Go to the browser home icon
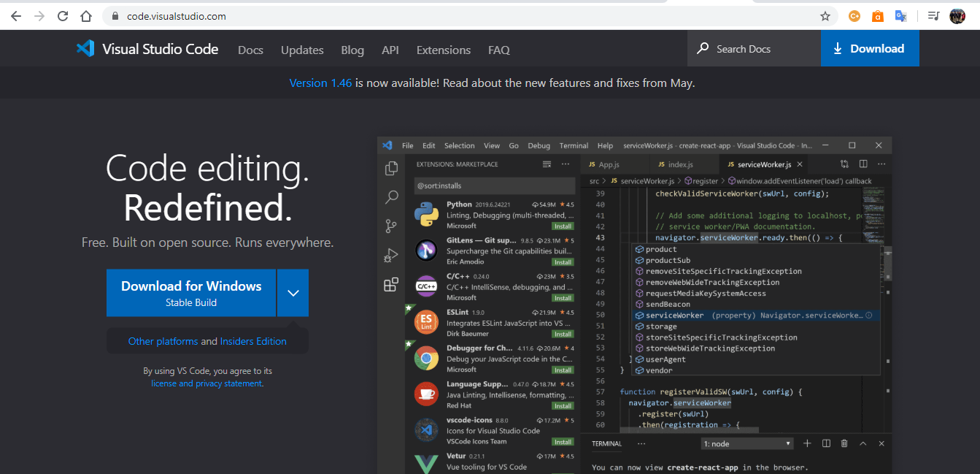 pos(86,16)
